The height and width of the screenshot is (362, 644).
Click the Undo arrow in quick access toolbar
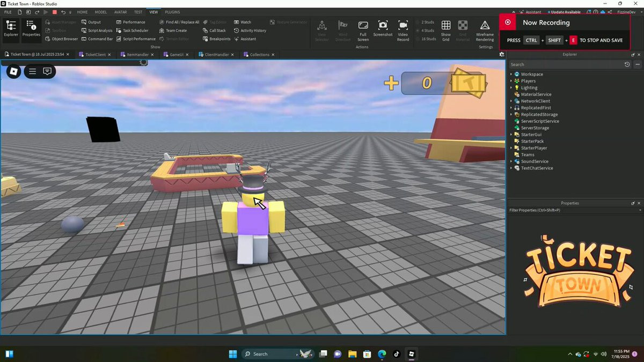63,12
